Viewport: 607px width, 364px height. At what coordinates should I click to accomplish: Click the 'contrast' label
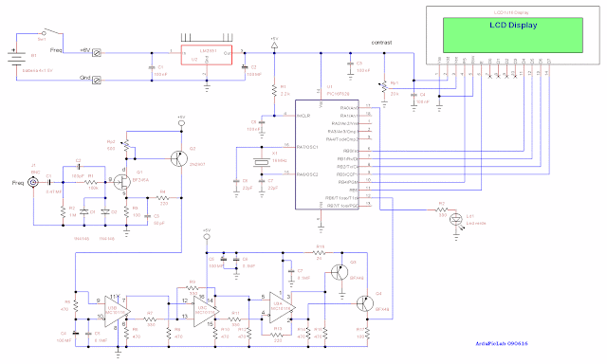pos(381,43)
